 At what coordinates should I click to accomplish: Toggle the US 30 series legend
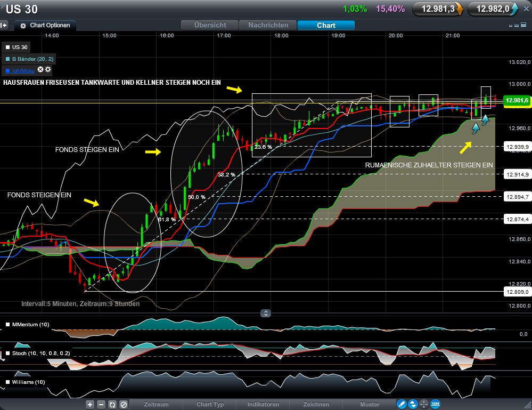coord(17,47)
